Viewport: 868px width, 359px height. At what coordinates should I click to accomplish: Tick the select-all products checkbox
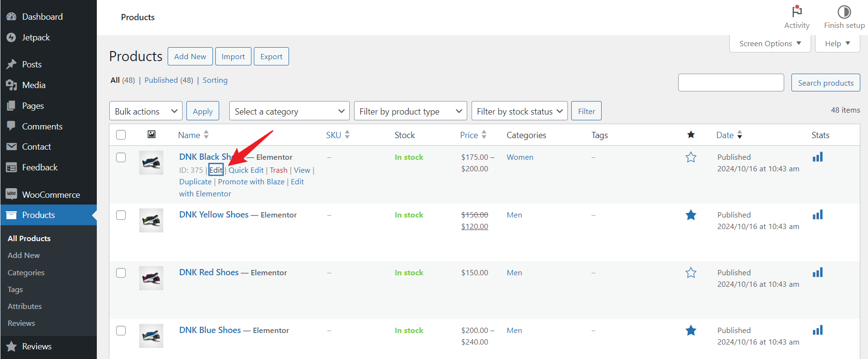121,135
